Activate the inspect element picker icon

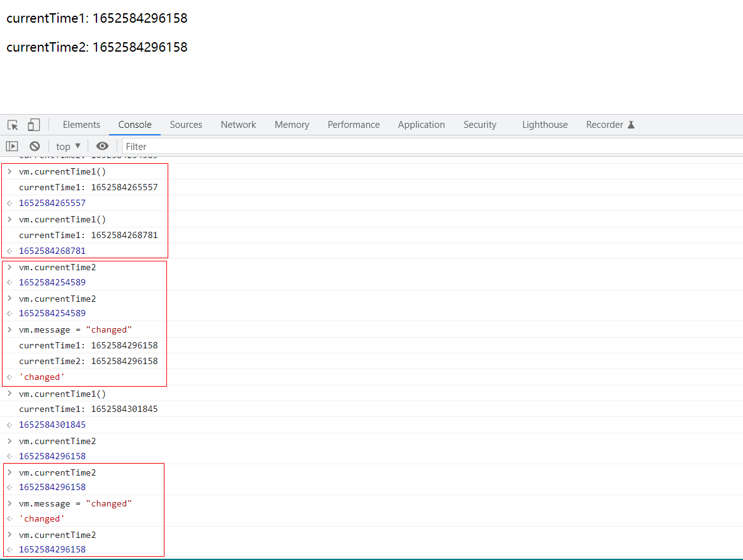(13, 125)
